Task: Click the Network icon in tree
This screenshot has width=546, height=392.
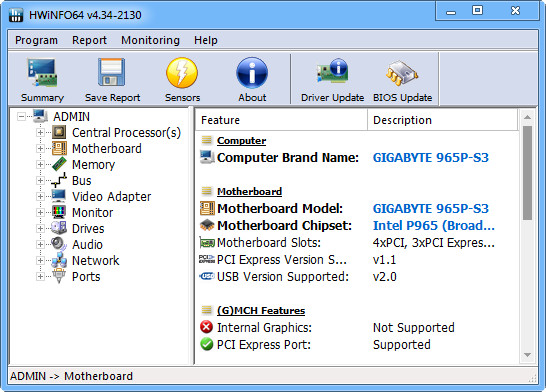Action: click(x=59, y=260)
